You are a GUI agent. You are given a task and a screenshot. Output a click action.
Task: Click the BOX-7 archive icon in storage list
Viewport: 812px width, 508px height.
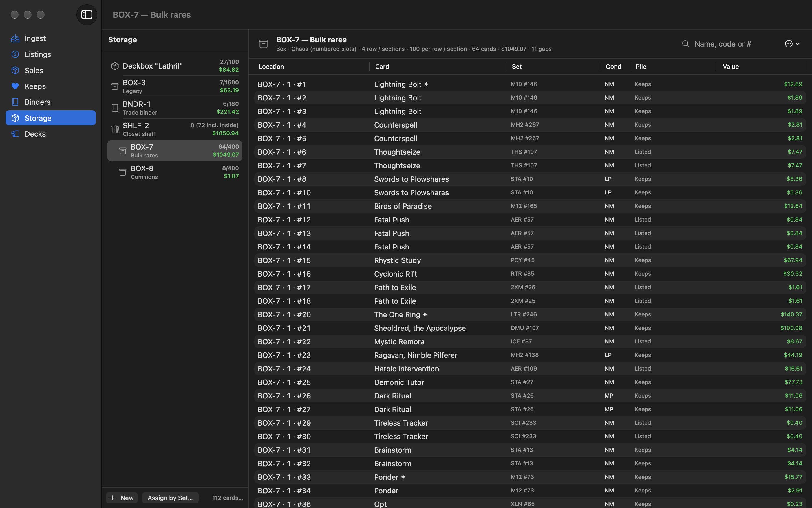123,151
